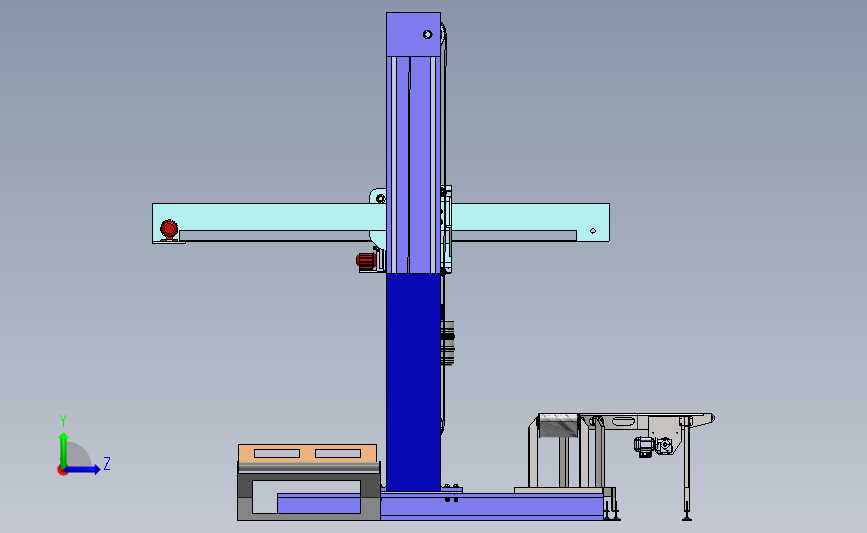Select the conveyor end roller
This screenshot has width=867, height=533.
pos(558,425)
